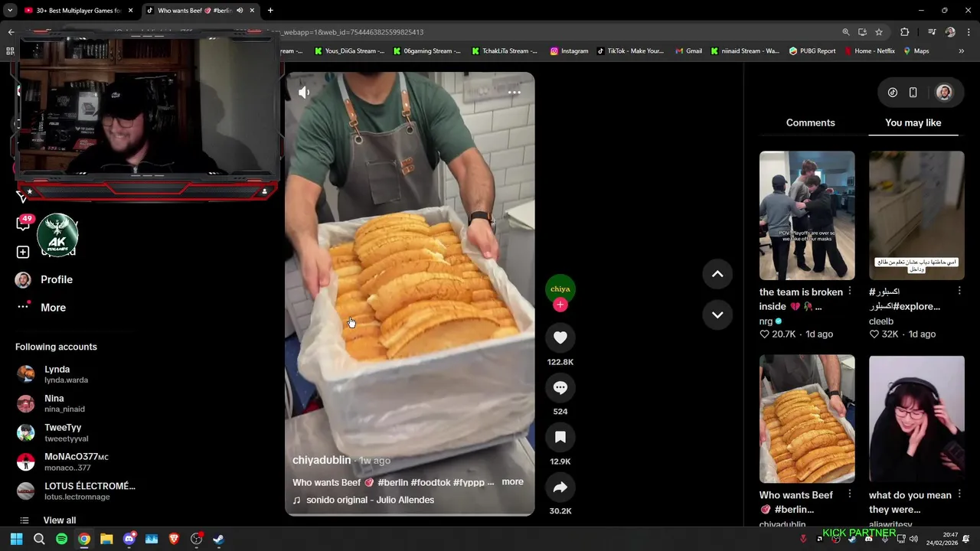
Task: Open Steam from the taskbar
Action: point(218,539)
